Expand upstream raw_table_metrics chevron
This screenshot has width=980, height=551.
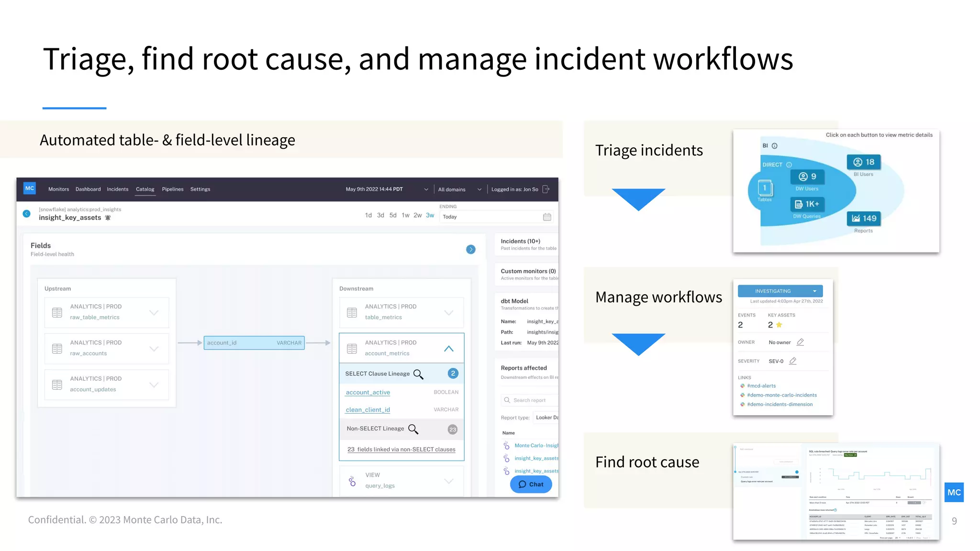154,312
